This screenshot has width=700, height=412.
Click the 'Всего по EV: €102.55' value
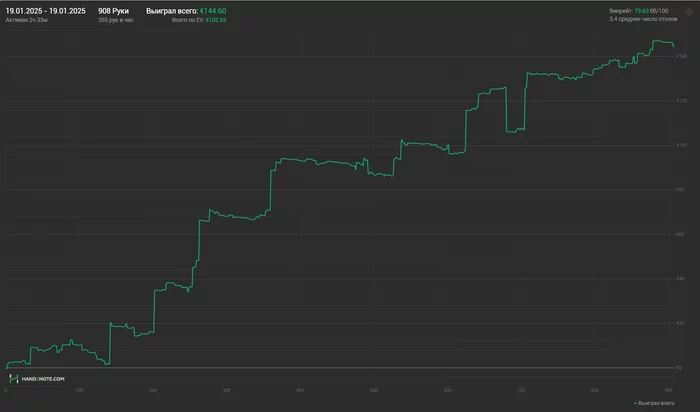pyautogui.click(x=199, y=20)
